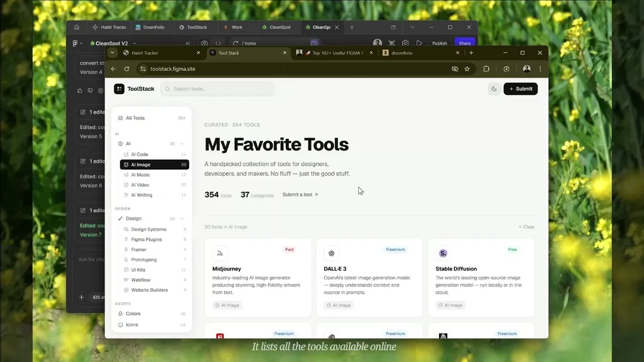
Task: Open the Webflow category
Action: click(x=155, y=280)
